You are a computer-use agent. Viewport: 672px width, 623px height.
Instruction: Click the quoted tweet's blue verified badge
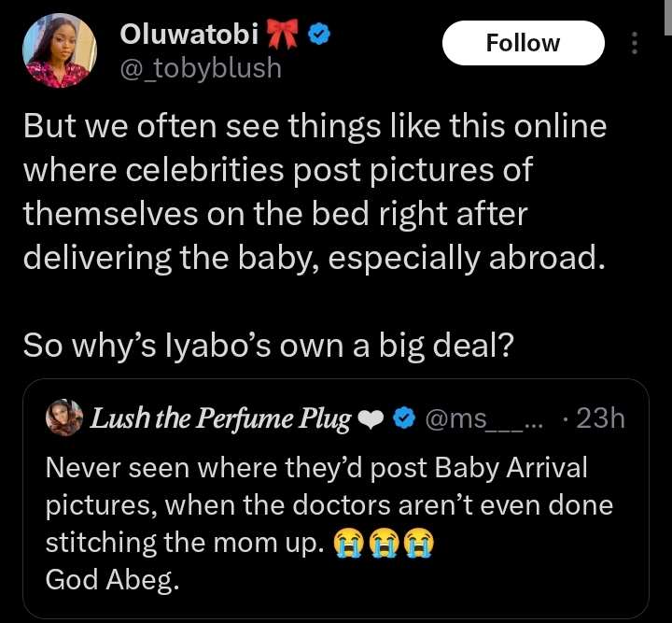(401, 419)
